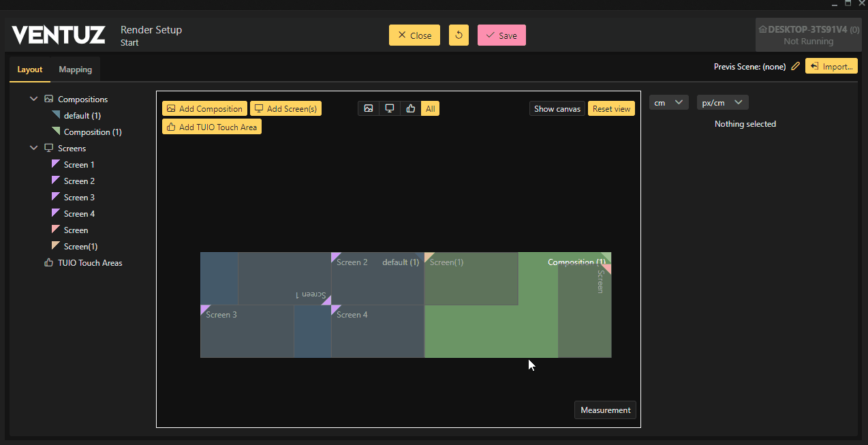This screenshot has width=868, height=445.
Task: Click the Ventuz logo
Action: (59, 35)
